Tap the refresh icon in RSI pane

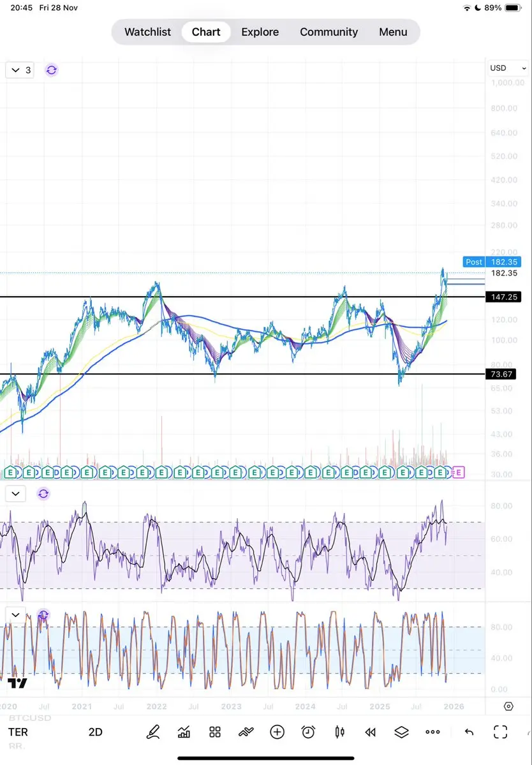43,494
